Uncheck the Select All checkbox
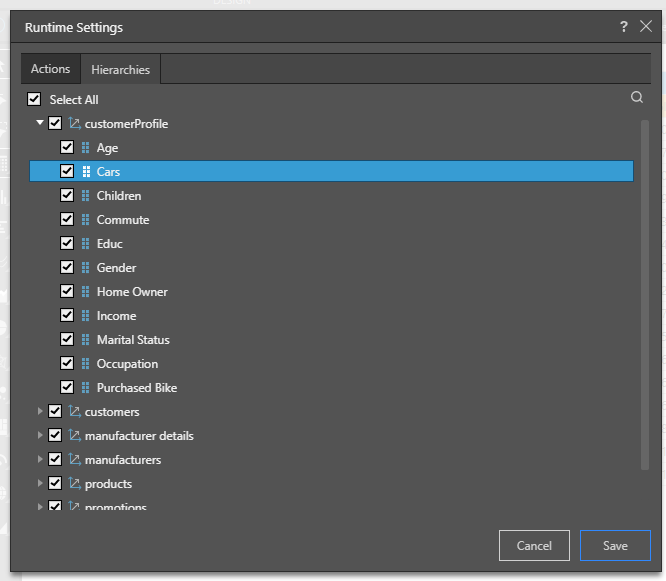Image resolution: width=666 pixels, height=581 pixels. 34,100
